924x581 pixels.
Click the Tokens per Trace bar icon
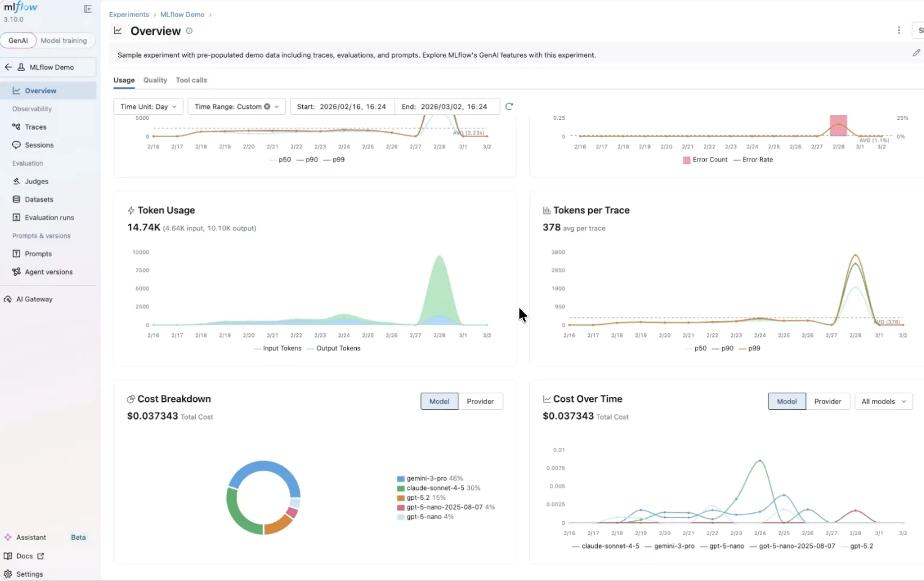click(x=546, y=210)
